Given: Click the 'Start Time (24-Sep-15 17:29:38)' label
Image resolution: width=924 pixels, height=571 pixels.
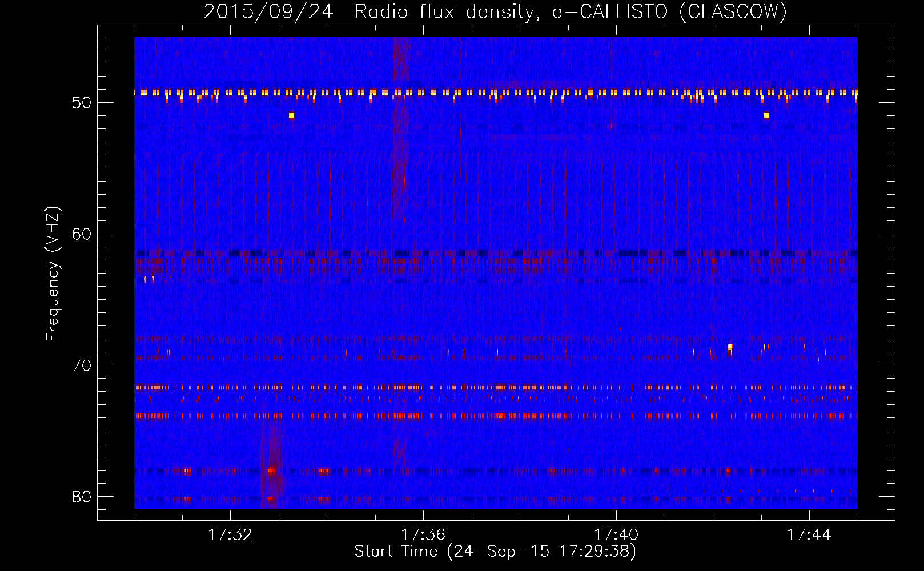Looking at the screenshot, I should [495, 552].
